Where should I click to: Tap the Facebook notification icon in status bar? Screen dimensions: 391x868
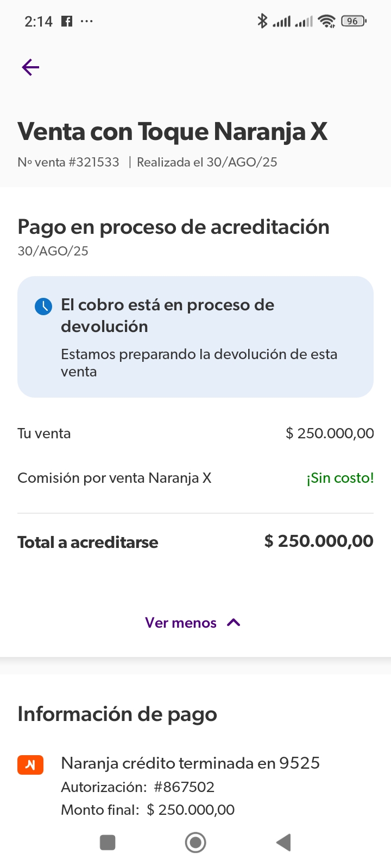[x=67, y=21]
